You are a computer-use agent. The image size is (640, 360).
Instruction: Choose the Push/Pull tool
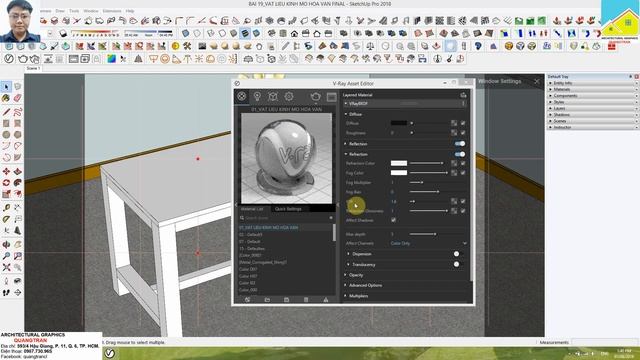(18, 171)
